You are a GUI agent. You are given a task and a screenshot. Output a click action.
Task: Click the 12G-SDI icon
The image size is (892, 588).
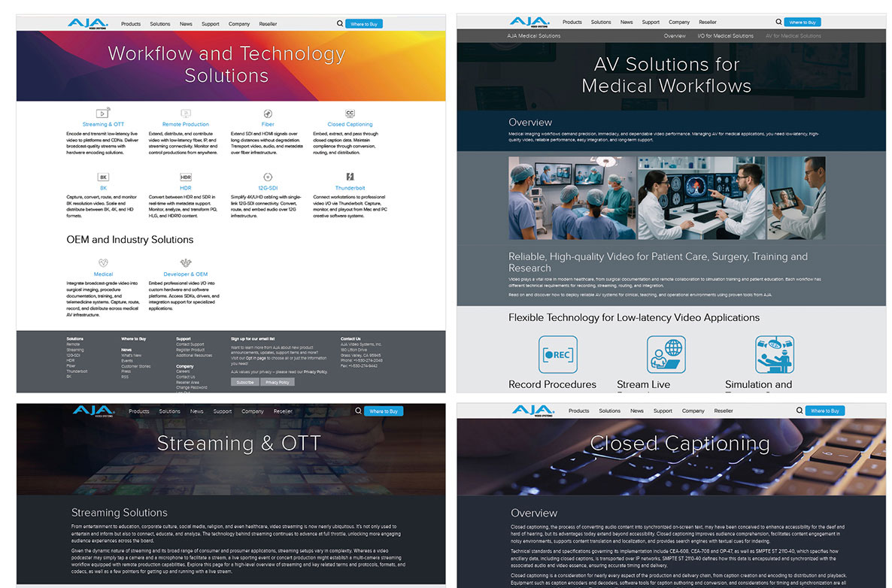268,177
